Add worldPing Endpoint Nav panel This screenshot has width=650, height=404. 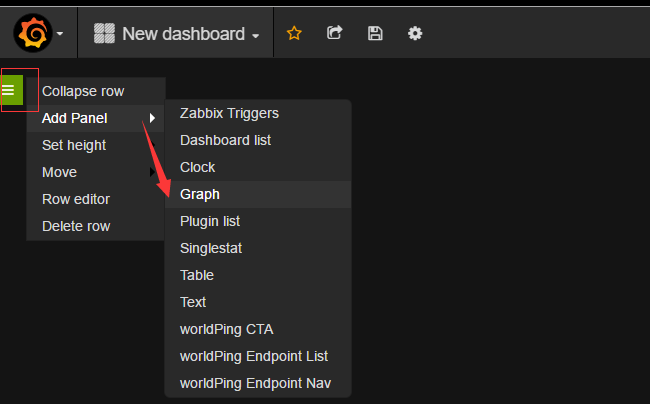(258, 383)
